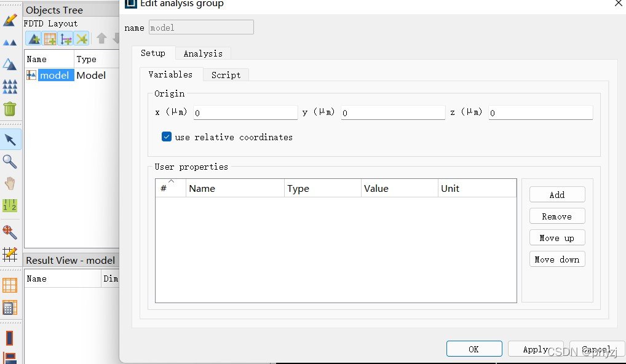
Task: Click the Remove button
Action: point(557,216)
